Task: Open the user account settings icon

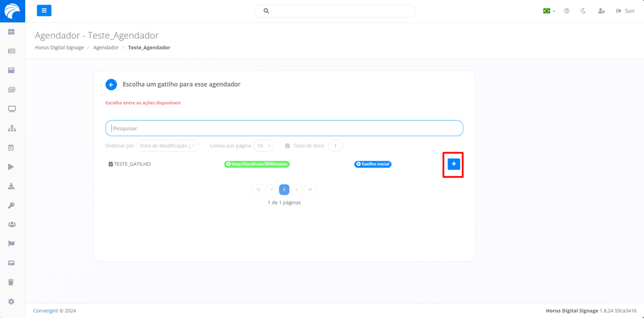Action: click(601, 11)
